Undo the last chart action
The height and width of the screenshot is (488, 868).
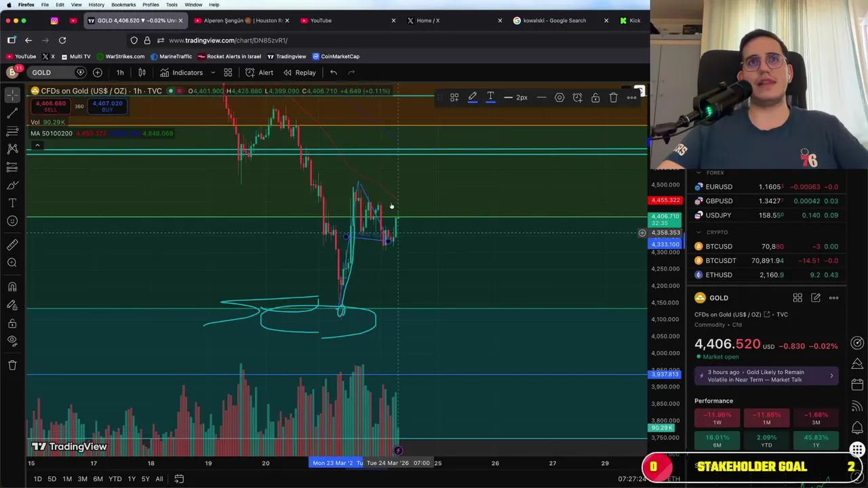click(x=334, y=73)
